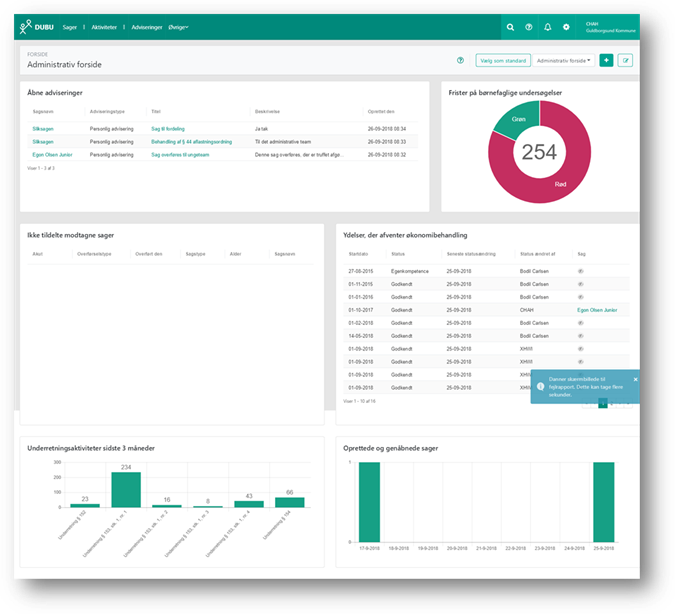Viewport: 675px width, 614px height.
Task: Click the eye icon in the 14-05-2018 row
Action: click(582, 336)
